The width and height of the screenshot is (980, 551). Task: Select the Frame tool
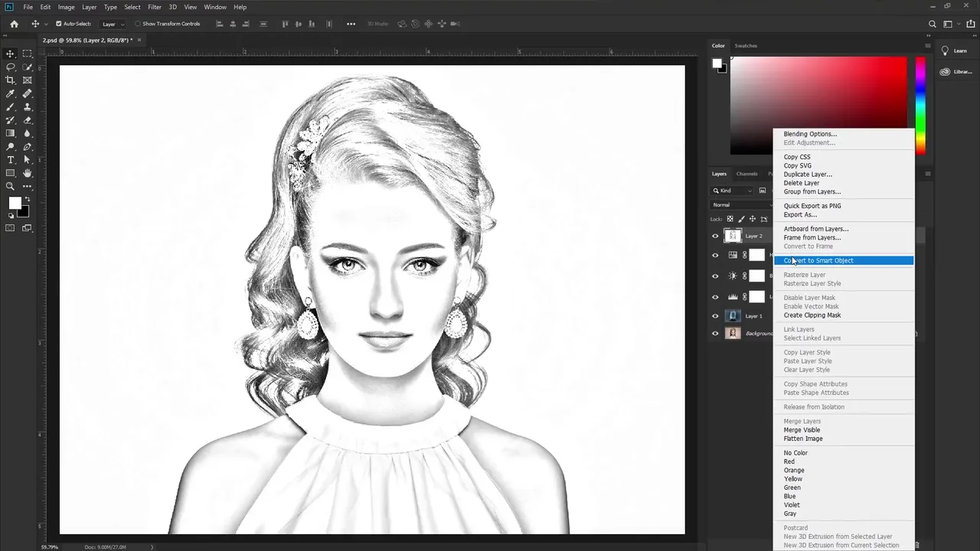tap(28, 80)
